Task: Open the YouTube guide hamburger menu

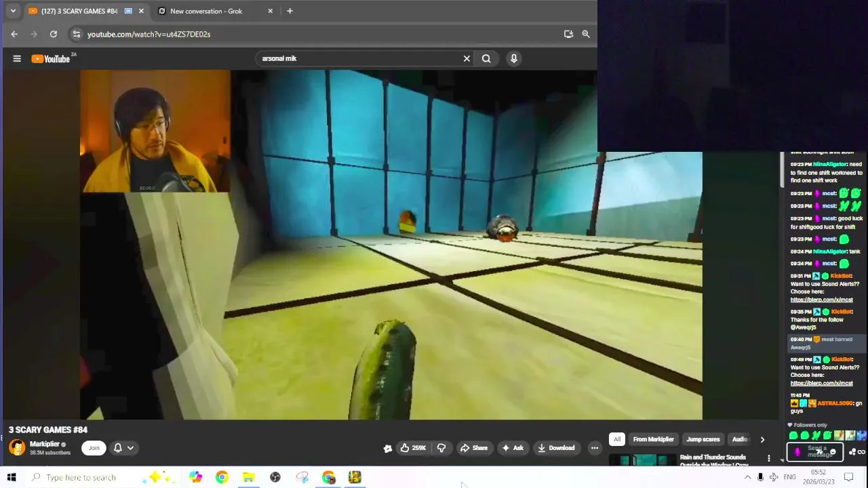Action: 17,59
